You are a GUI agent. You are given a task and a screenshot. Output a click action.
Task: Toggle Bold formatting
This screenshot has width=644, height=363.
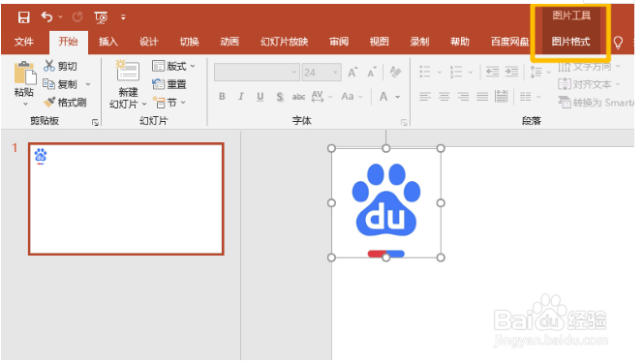pos(222,97)
